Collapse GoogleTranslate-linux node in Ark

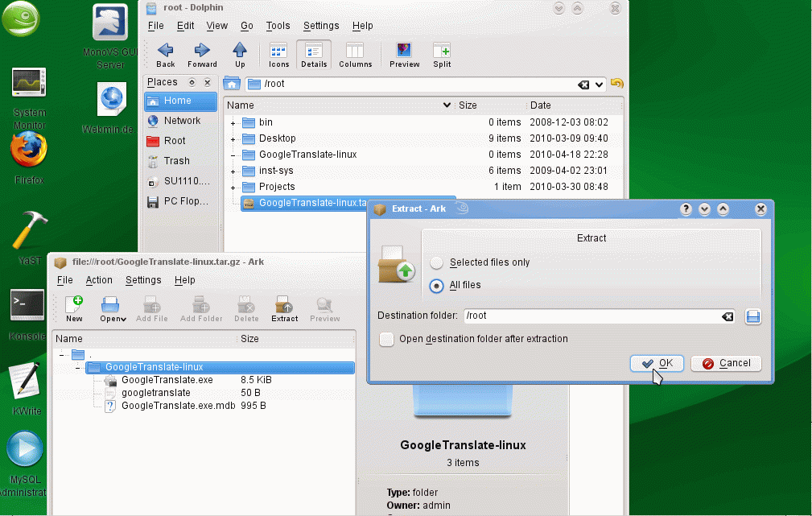(x=78, y=368)
